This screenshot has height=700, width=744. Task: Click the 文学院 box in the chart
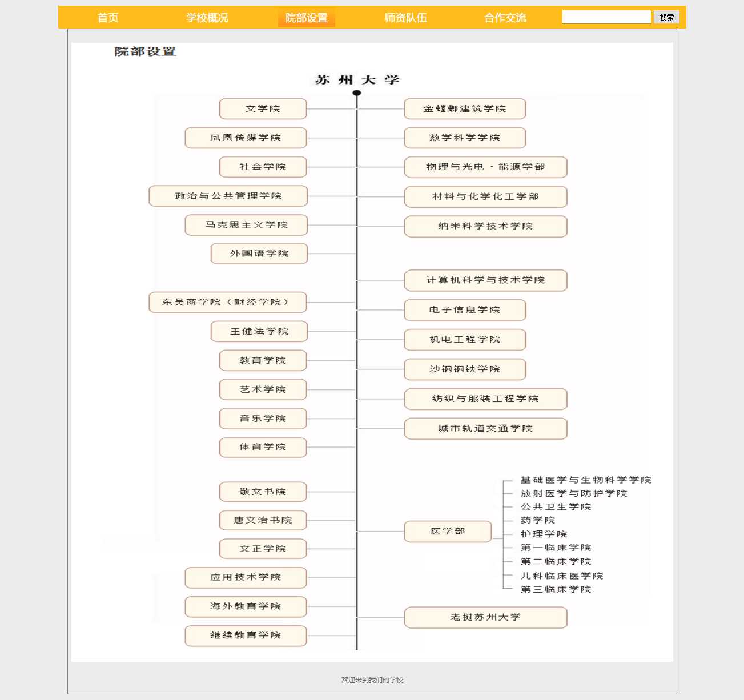(x=263, y=108)
